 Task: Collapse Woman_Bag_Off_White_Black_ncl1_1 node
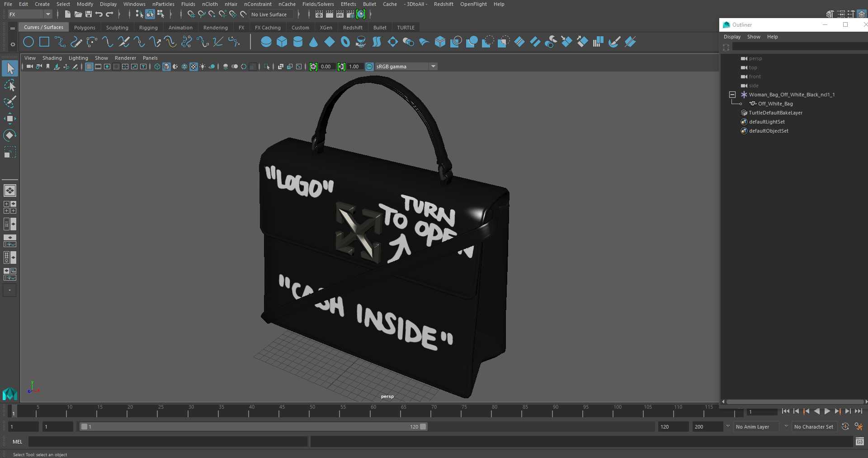pos(732,95)
